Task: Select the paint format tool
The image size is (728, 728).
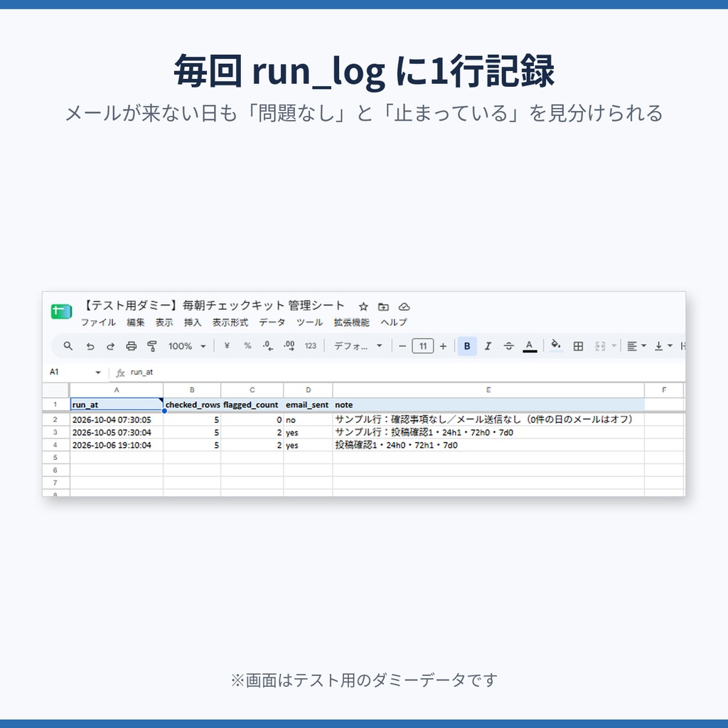Action: (x=152, y=346)
